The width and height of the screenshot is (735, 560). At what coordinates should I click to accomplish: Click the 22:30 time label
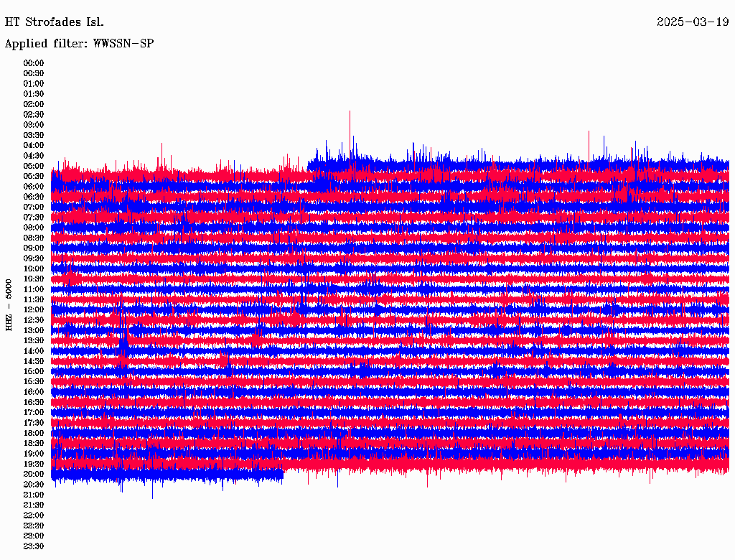point(34,526)
